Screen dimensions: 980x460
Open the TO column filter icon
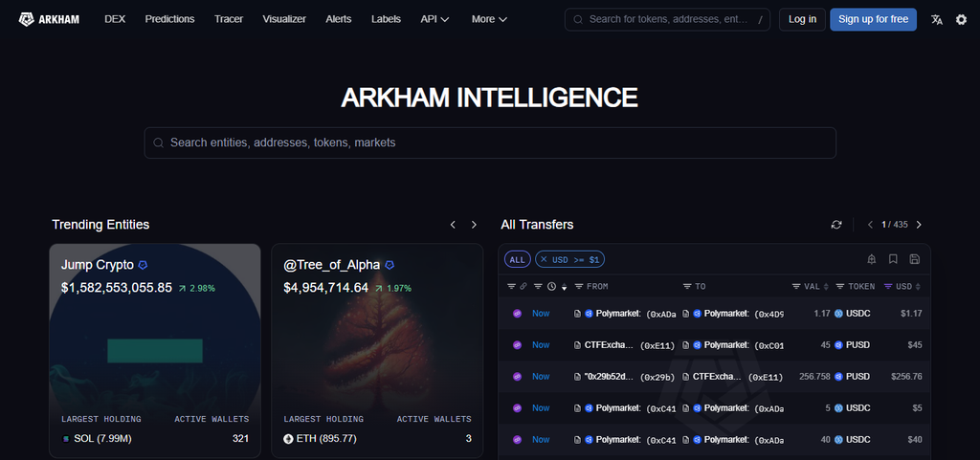(687, 287)
